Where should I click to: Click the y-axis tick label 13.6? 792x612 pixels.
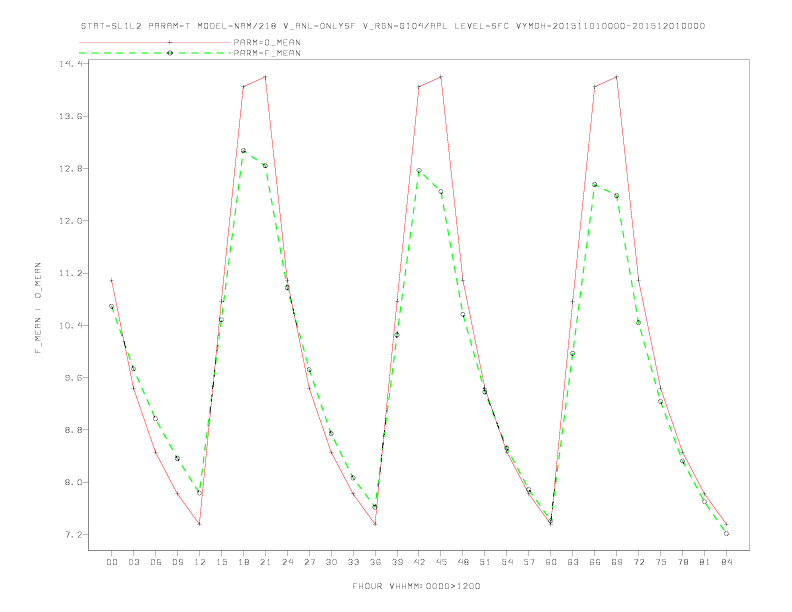click(x=70, y=116)
